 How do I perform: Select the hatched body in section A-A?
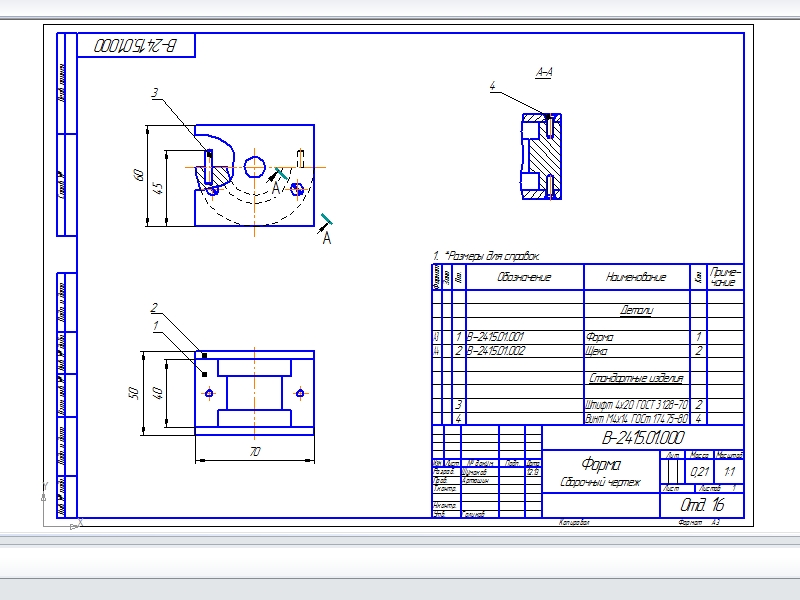[x=543, y=158]
